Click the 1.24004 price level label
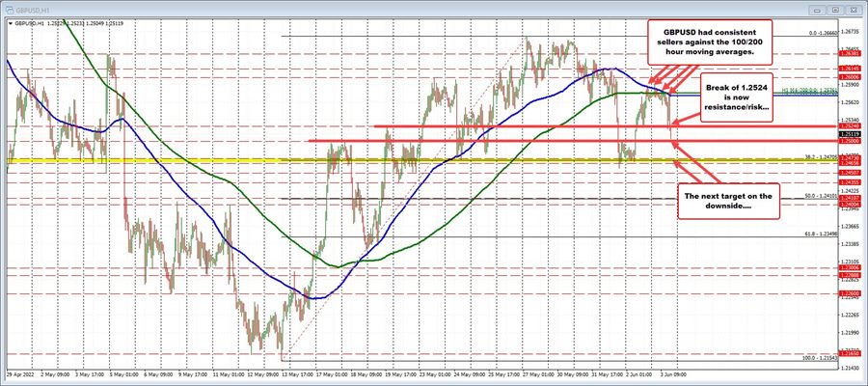 point(849,204)
